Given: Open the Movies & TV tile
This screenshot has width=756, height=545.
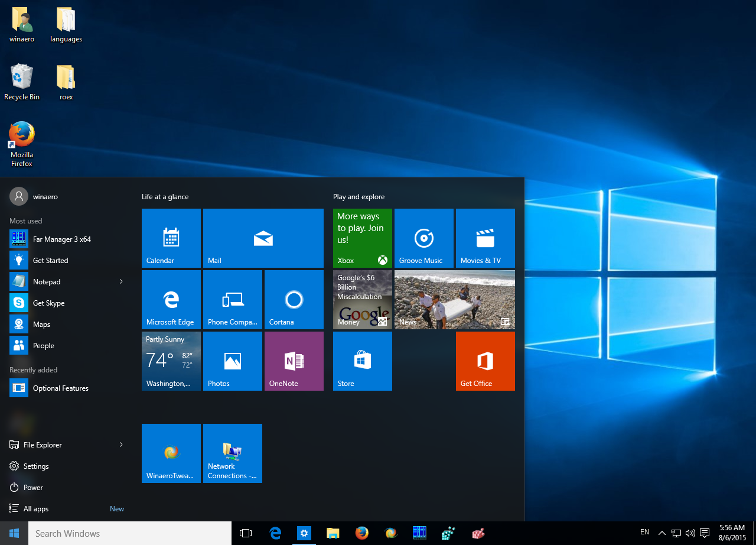Looking at the screenshot, I should coord(485,238).
